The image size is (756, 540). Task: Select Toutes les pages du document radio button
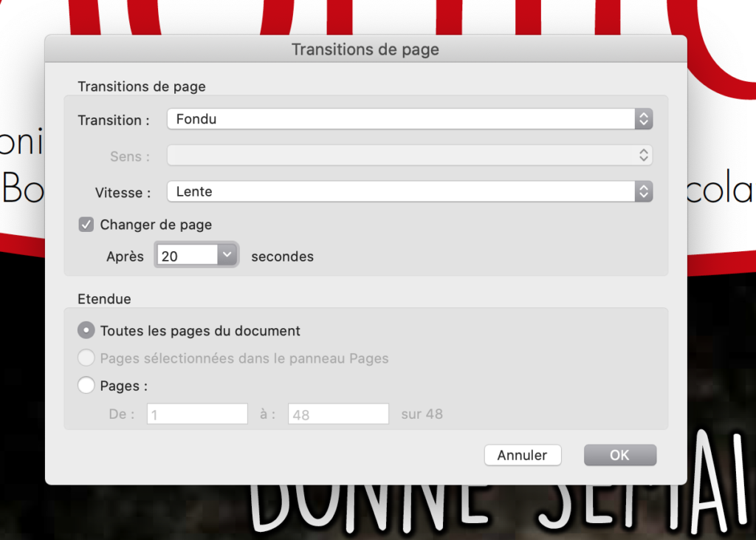click(x=86, y=330)
